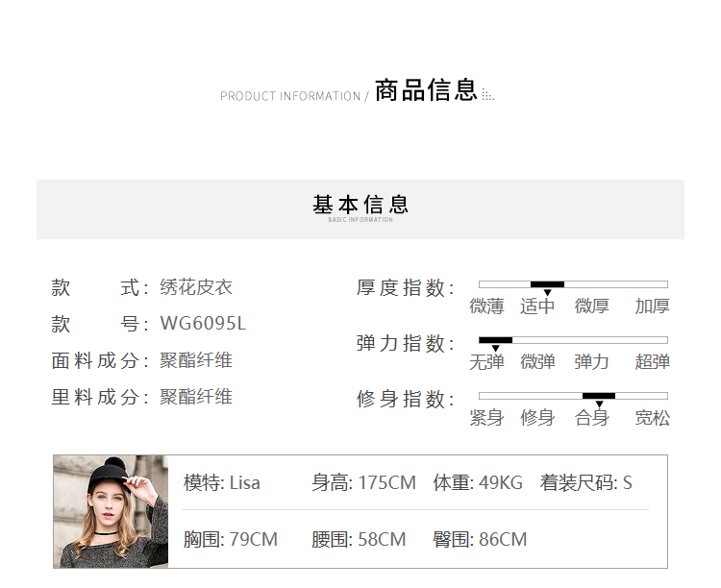Select the 加厚 thickness label

[652, 306]
